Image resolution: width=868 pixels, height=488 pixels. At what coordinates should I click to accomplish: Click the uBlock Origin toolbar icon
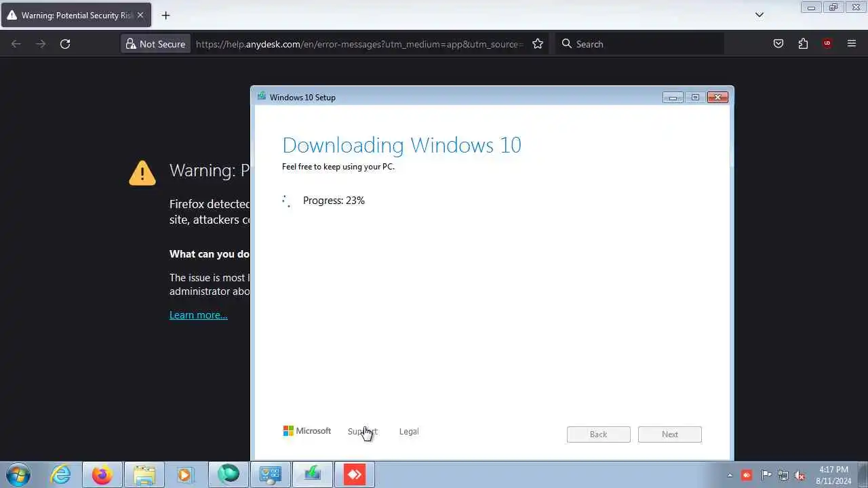tap(827, 44)
